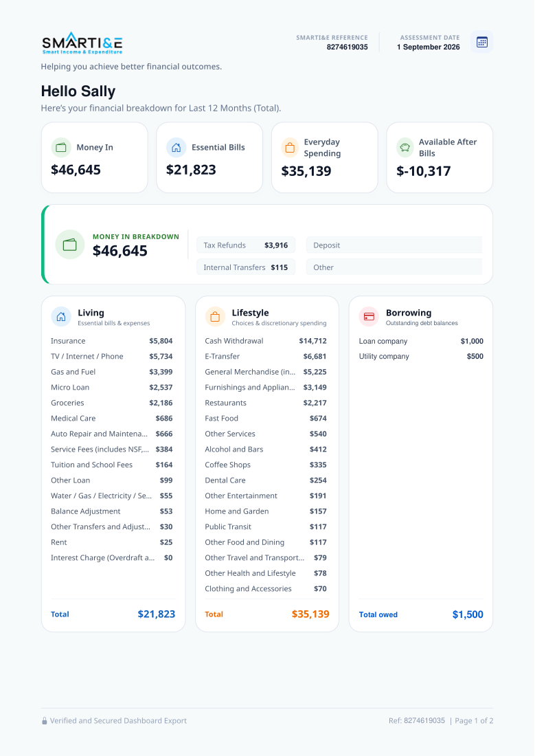Click the Groceries row

[x=112, y=403]
